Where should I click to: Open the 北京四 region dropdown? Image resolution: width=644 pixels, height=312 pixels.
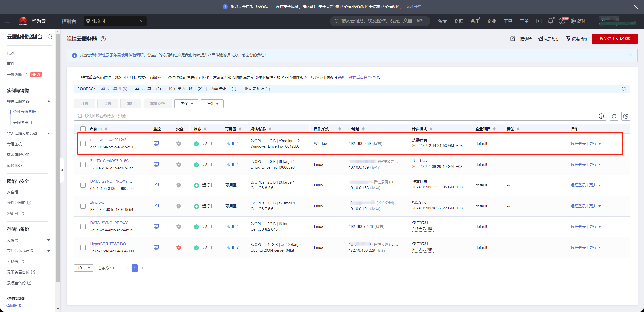pyautogui.click(x=115, y=21)
